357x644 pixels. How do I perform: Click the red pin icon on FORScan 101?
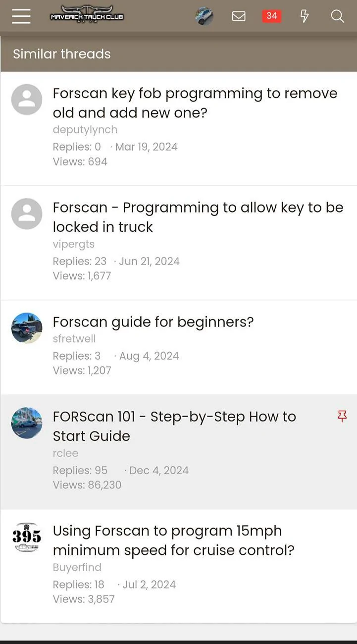[342, 416]
